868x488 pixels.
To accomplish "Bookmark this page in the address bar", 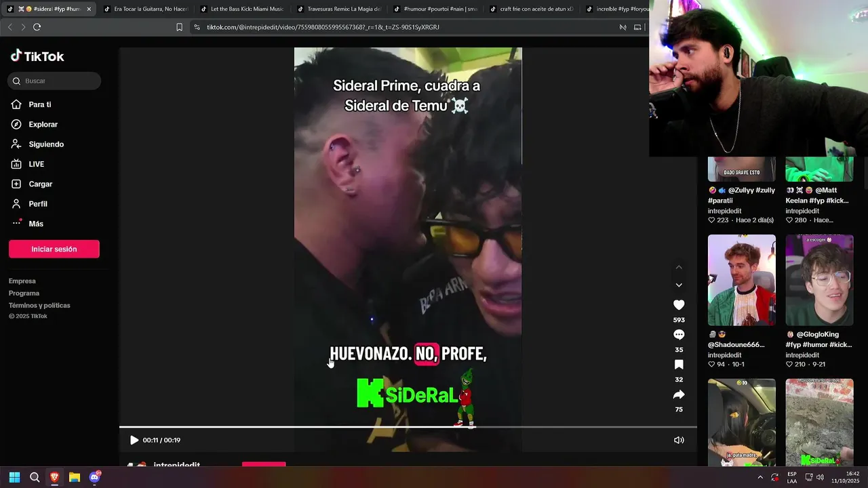I will coord(179,27).
